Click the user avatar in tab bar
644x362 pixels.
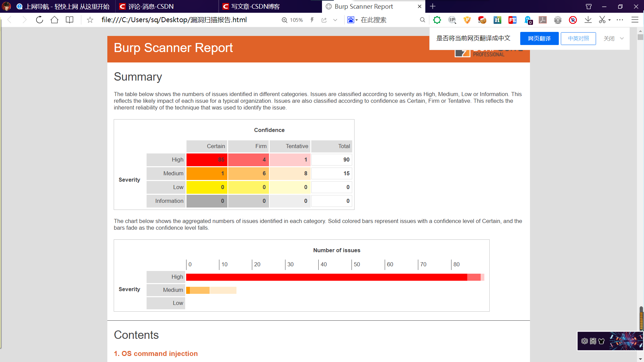pyautogui.click(x=7, y=6)
